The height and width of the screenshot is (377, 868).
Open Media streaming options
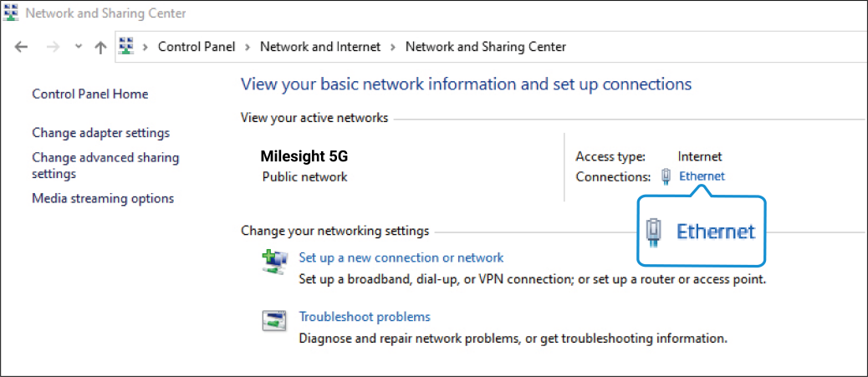pyautogui.click(x=103, y=198)
